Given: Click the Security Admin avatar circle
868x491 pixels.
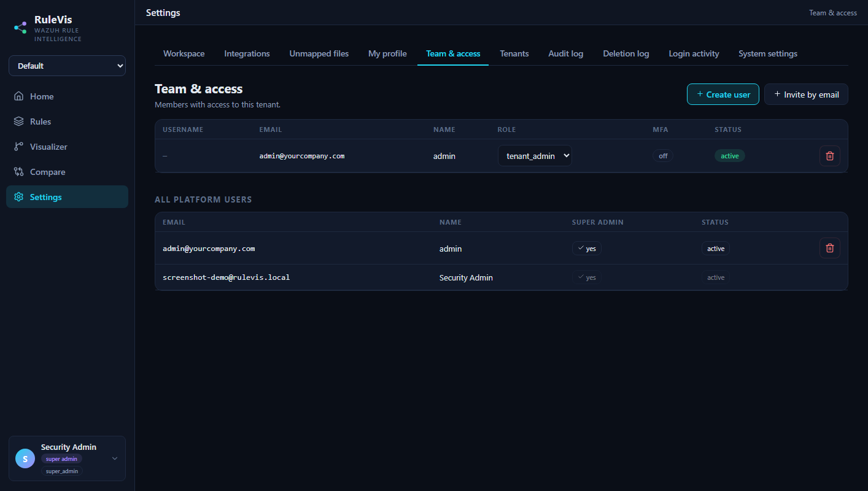Looking at the screenshot, I should click(x=25, y=458).
